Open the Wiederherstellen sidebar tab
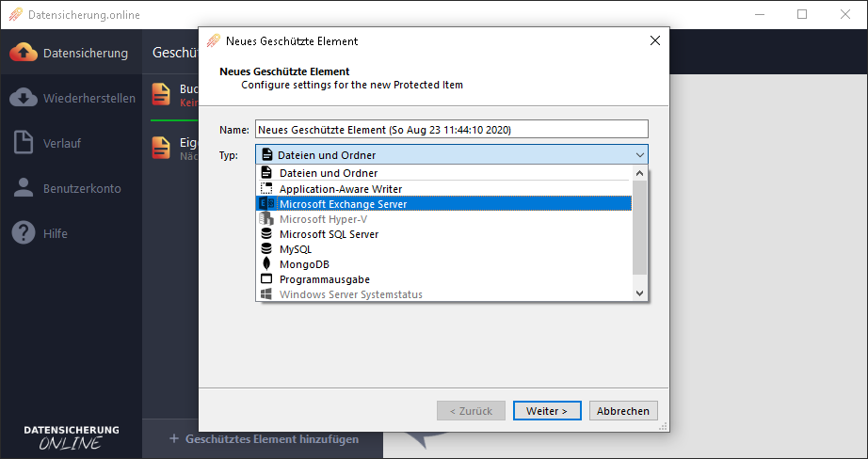 (x=71, y=98)
